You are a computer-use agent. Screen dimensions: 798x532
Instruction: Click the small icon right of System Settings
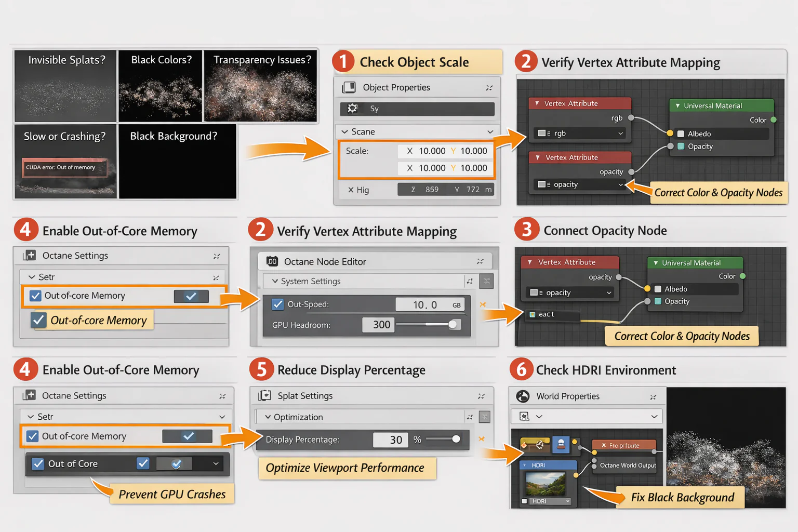(x=470, y=281)
